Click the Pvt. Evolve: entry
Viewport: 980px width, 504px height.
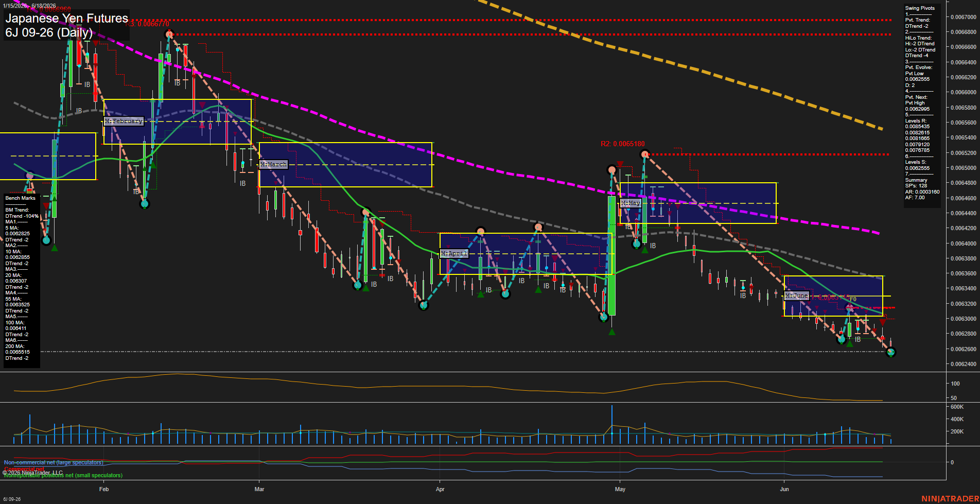(919, 67)
